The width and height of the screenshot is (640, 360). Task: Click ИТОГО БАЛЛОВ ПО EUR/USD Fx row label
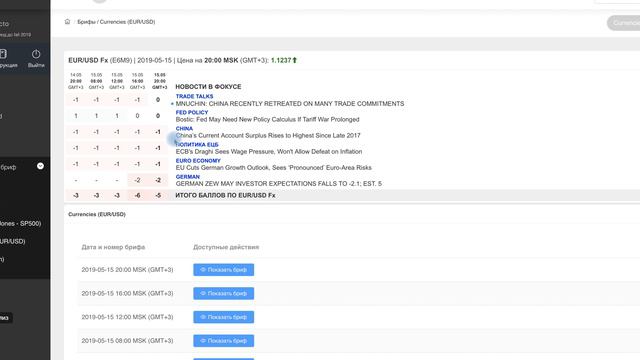point(225,196)
